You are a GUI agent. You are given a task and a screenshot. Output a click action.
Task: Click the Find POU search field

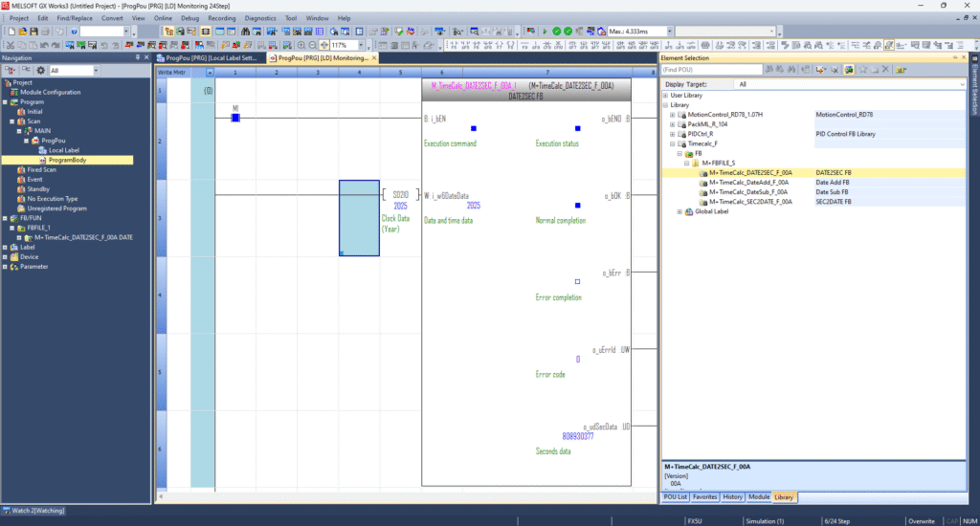coord(712,70)
